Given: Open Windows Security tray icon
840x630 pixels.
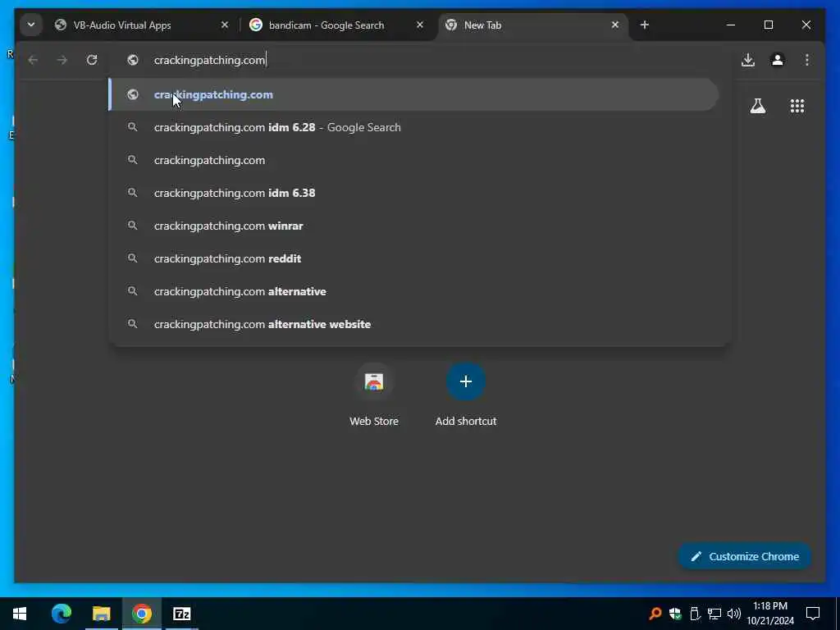Looking at the screenshot, I should 675,614.
